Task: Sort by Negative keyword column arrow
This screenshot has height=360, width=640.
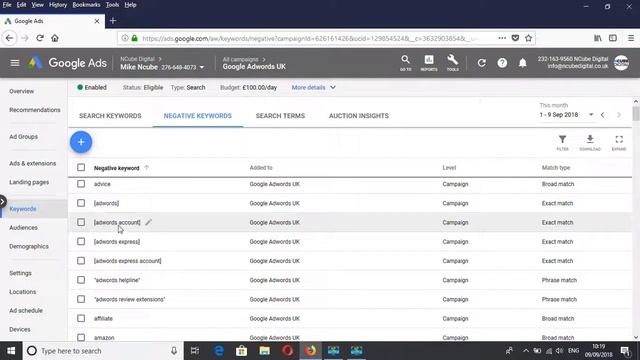Action: pyautogui.click(x=147, y=167)
